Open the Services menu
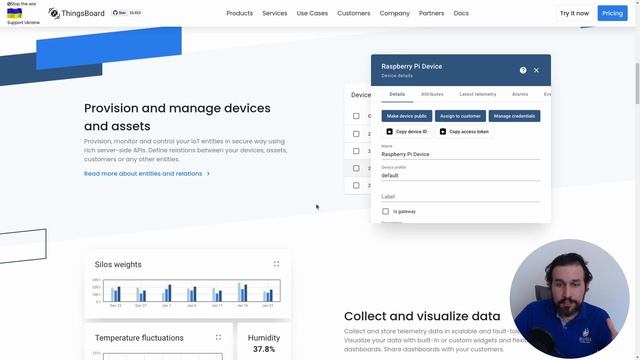This screenshot has width=640, height=360. pyautogui.click(x=275, y=13)
